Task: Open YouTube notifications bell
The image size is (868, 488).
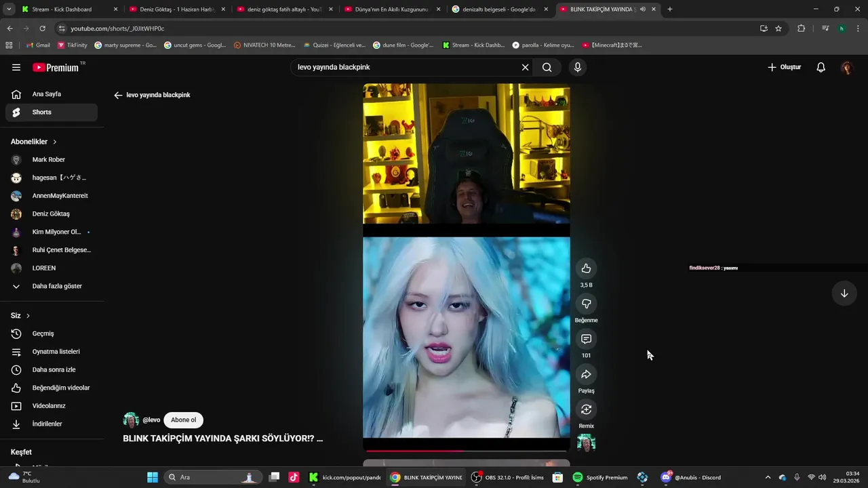Action: (821, 67)
